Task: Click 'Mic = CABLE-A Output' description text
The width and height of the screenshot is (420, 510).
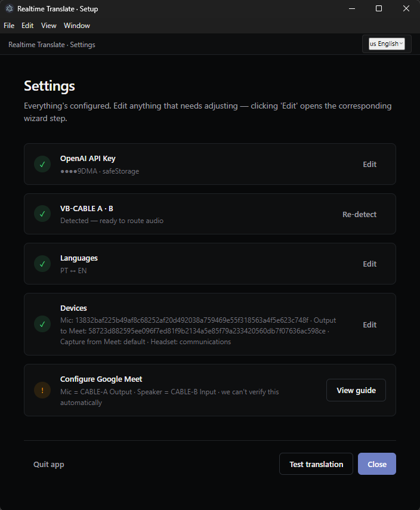Action: click(x=169, y=397)
